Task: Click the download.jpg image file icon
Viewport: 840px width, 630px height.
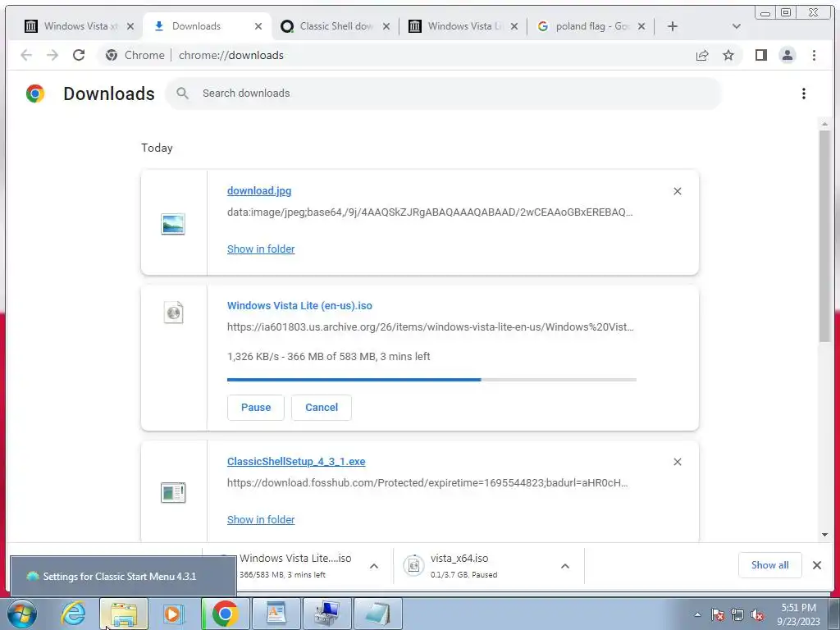Action: [x=173, y=224]
